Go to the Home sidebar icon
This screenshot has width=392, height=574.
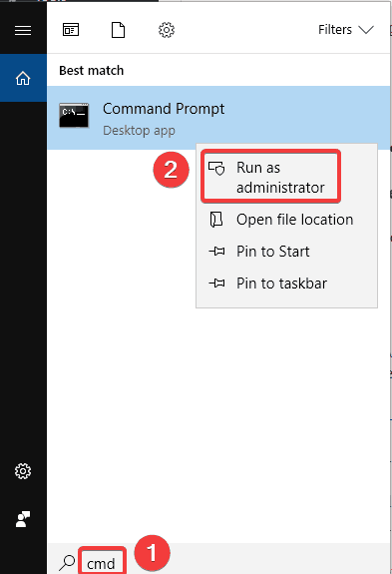23,78
